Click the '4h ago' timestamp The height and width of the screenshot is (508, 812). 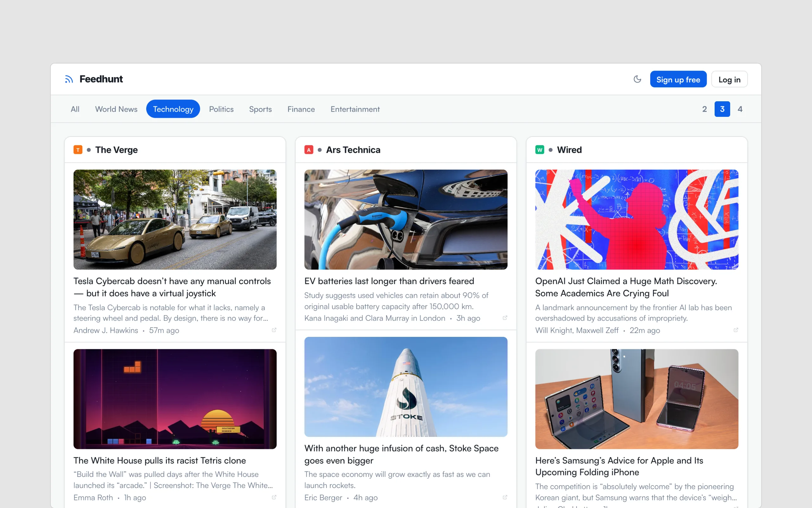pos(365,498)
